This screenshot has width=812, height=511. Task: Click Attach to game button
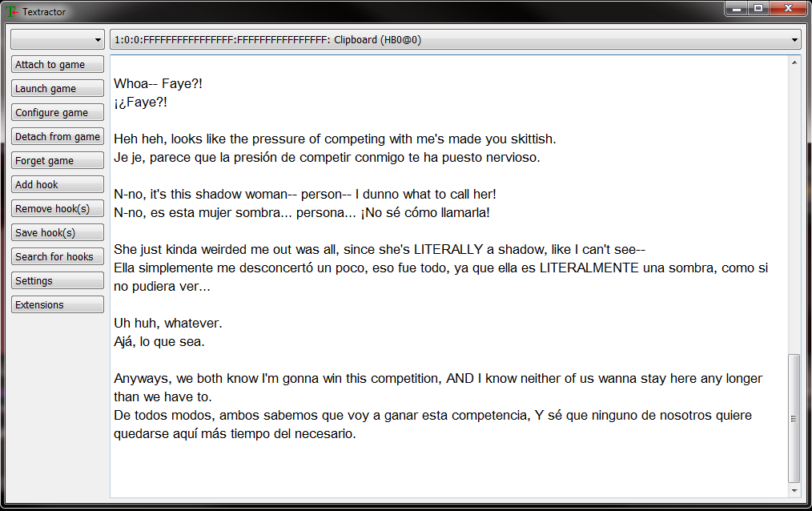58,64
